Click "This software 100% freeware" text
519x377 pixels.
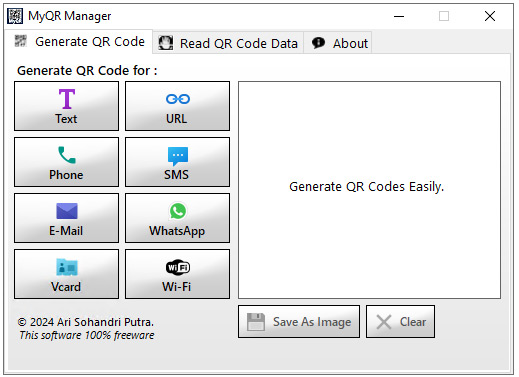pos(87,335)
